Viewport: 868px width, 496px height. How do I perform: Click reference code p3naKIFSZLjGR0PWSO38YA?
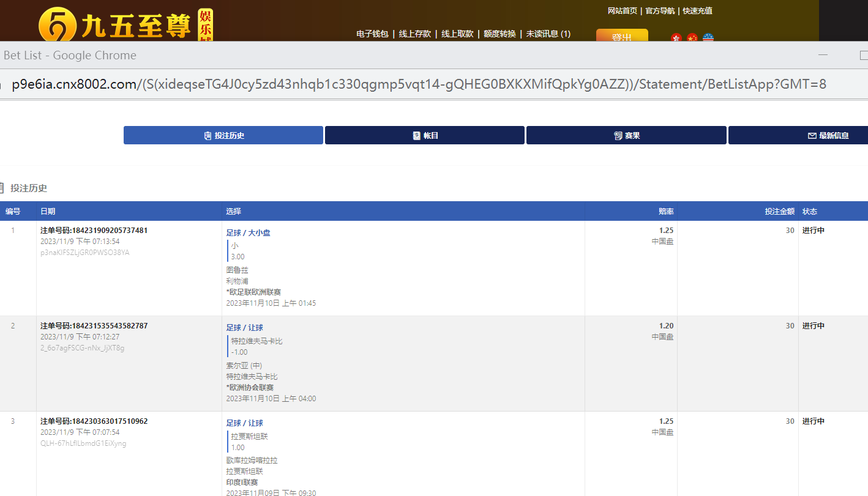tap(84, 253)
